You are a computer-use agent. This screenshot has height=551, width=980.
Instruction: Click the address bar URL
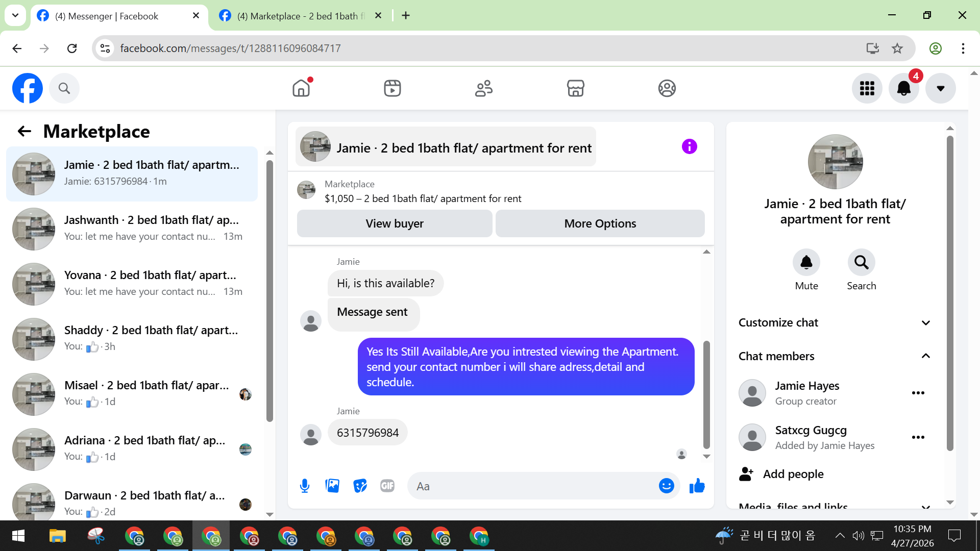tap(230, 48)
